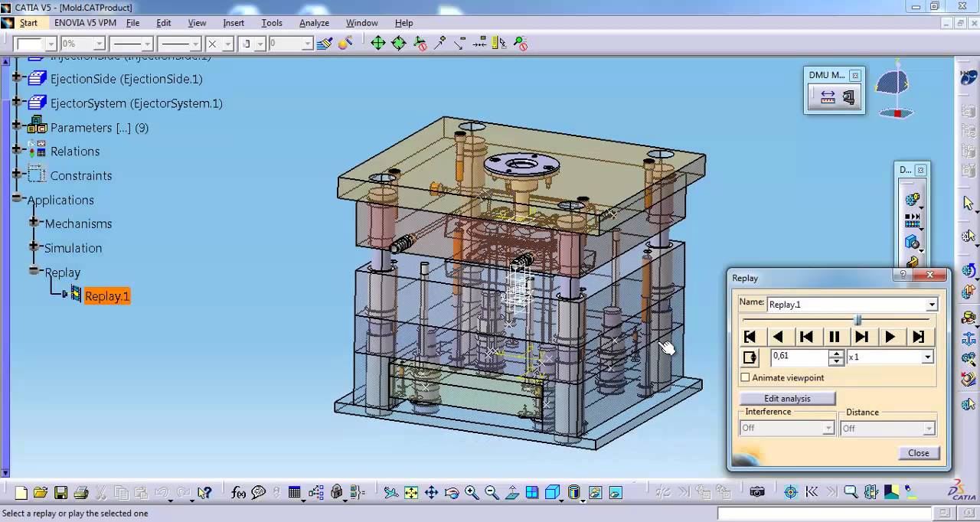Save the document with the floppy disk icon
The height and width of the screenshot is (522, 980).
point(60,493)
